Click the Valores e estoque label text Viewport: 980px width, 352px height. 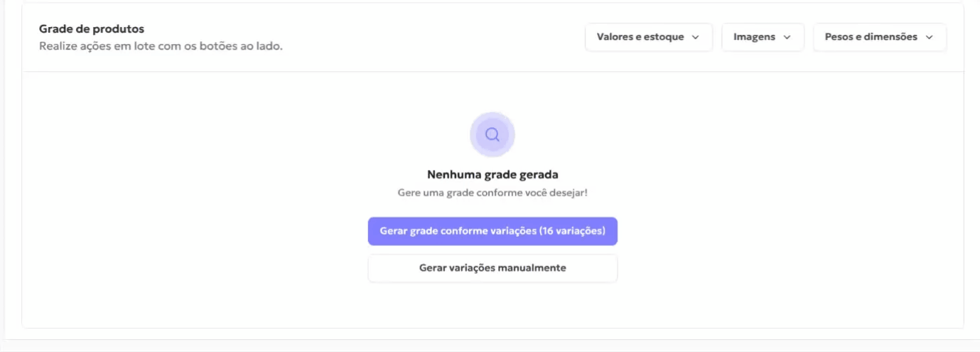[640, 37]
